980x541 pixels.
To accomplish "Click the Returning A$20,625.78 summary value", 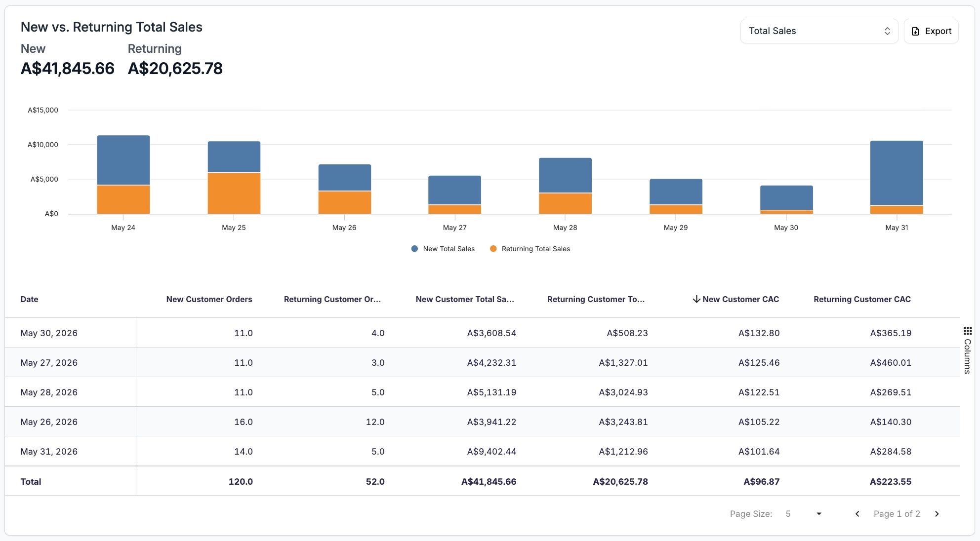I will point(175,68).
